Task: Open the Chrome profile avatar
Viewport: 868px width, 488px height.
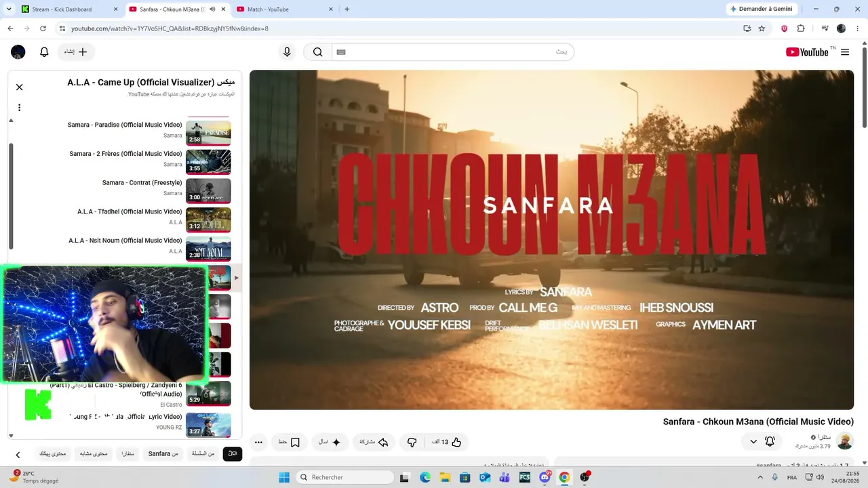Action: click(842, 28)
